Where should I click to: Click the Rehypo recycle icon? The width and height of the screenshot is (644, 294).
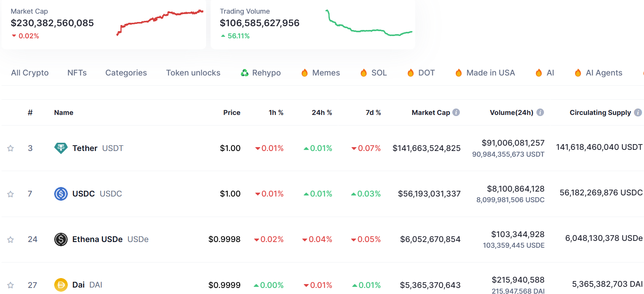click(x=244, y=72)
